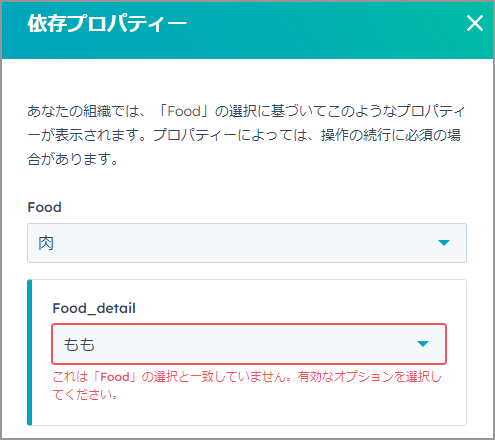This screenshot has height=440, width=495.
Task: Click empty space below error inside Food_detail card
Action: (x=249, y=413)
